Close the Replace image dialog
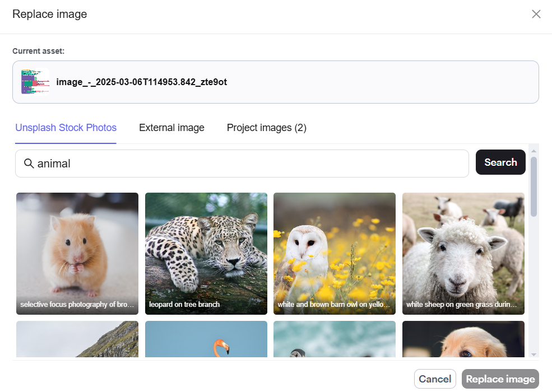The height and width of the screenshot is (392, 552). [x=536, y=14]
